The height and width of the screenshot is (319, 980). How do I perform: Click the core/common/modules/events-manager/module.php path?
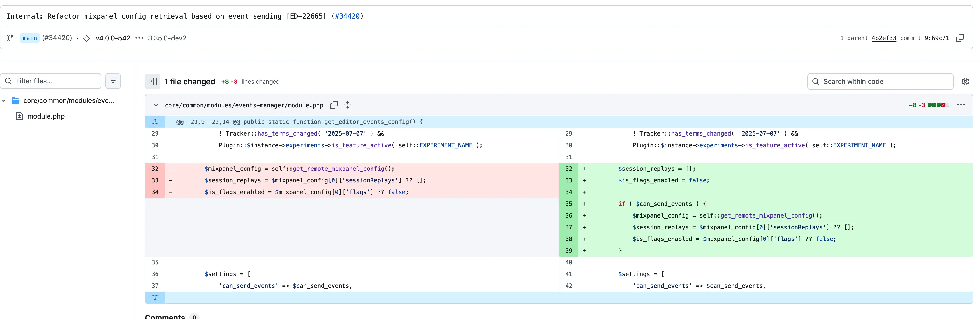(x=244, y=105)
